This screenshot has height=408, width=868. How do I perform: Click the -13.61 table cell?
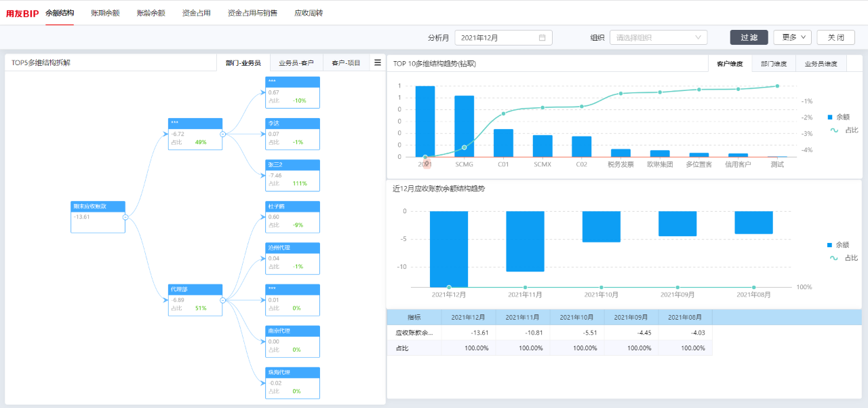pyautogui.click(x=469, y=333)
